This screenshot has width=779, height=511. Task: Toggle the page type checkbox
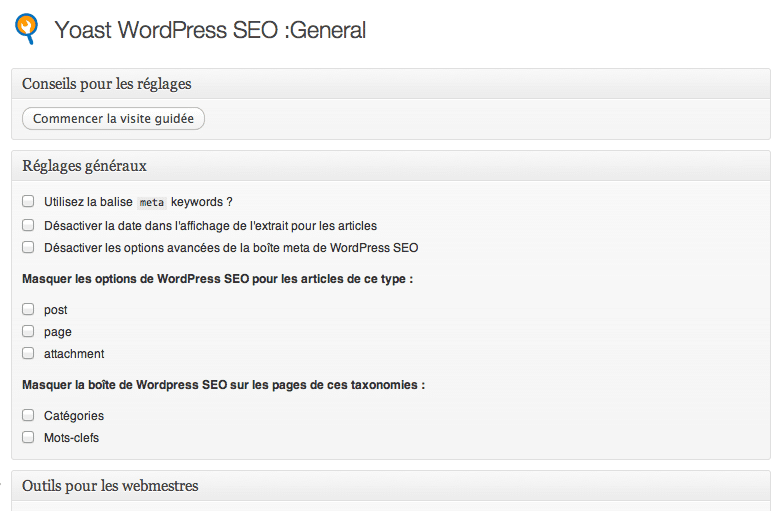pyautogui.click(x=28, y=331)
